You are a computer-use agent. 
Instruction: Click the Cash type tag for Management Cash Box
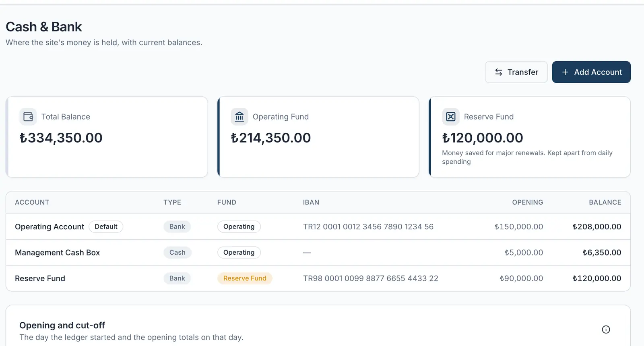pos(177,252)
